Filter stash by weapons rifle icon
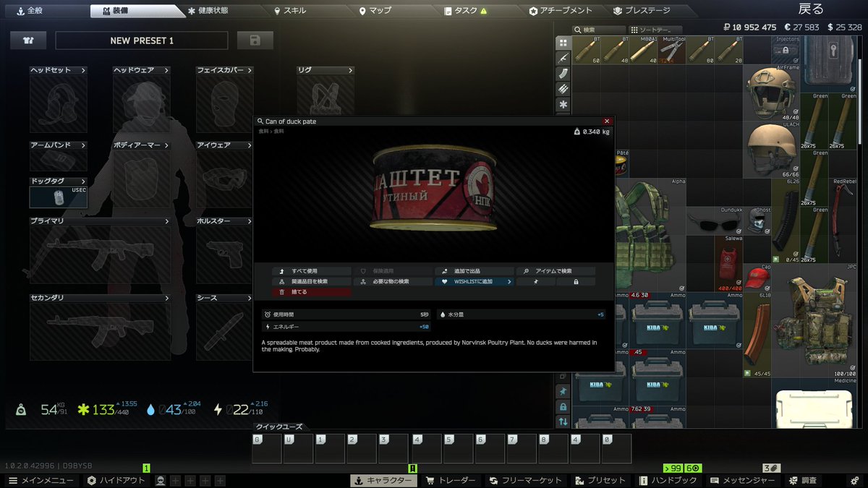The height and width of the screenshot is (488, 868). click(563, 58)
